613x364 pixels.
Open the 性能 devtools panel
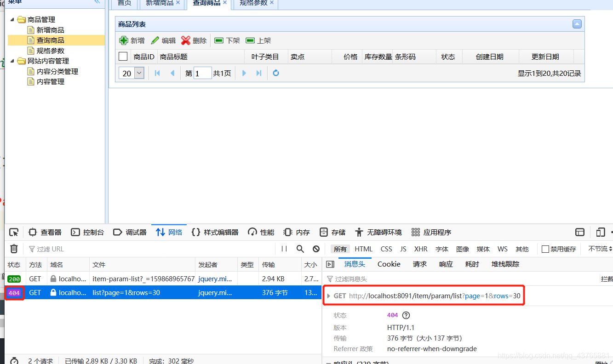tap(261, 232)
